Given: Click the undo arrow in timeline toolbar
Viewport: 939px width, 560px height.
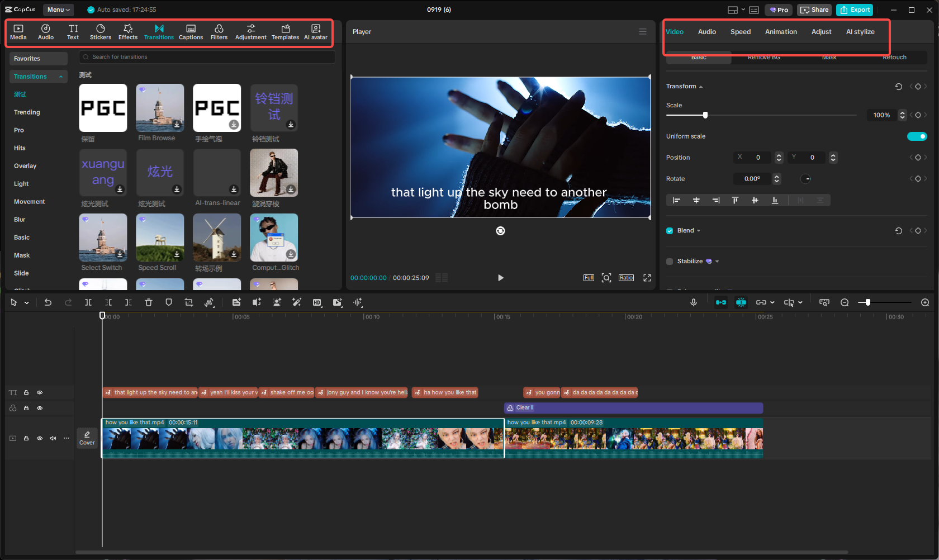Looking at the screenshot, I should [x=48, y=302].
